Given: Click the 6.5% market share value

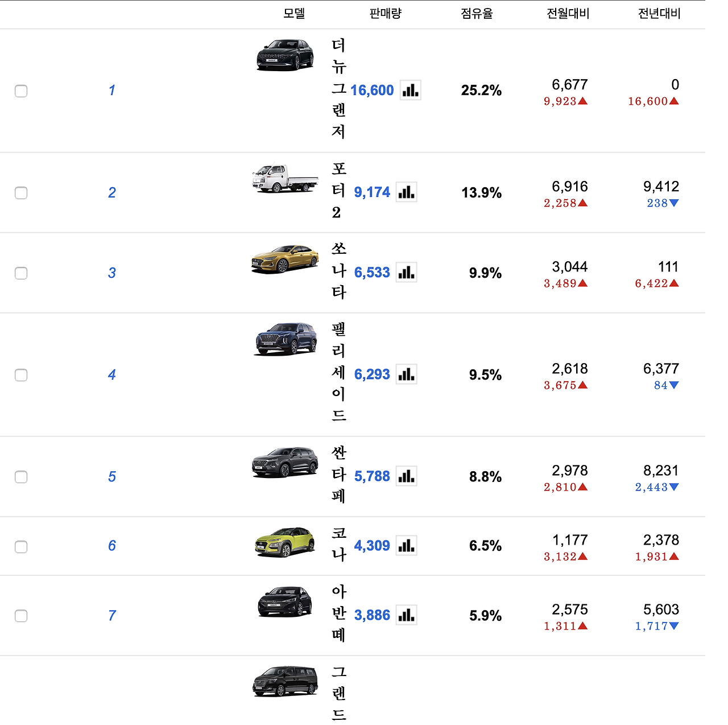Looking at the screenshot, I should (x=485, y=545).
